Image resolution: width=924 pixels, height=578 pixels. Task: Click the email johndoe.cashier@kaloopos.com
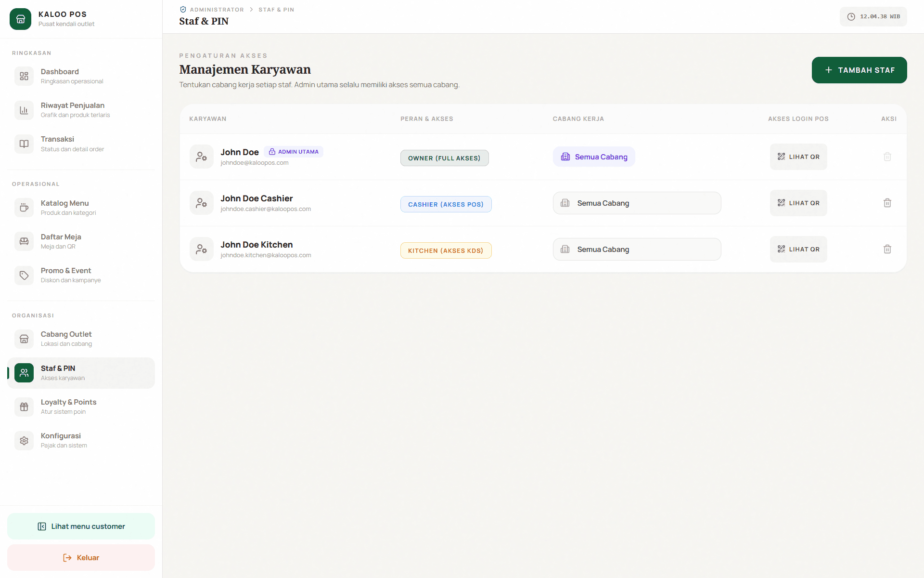click(x=266, y=209)
